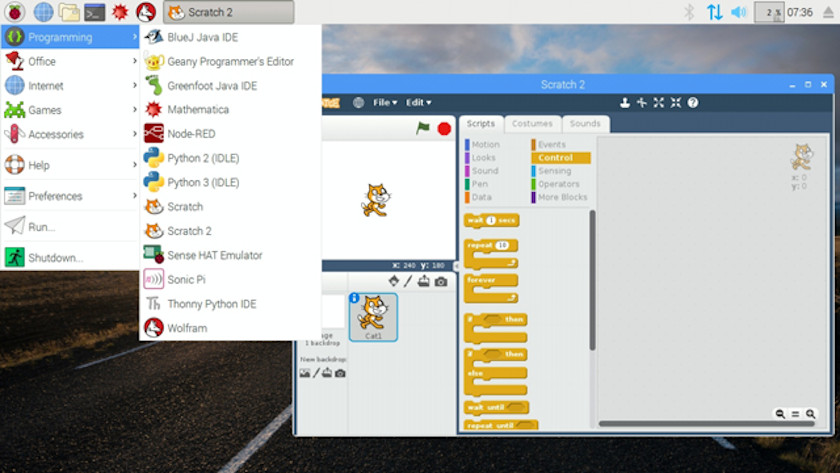Open the Run... dialog
The height and width of the screenshot is (473, 840).
coord(70,227)
